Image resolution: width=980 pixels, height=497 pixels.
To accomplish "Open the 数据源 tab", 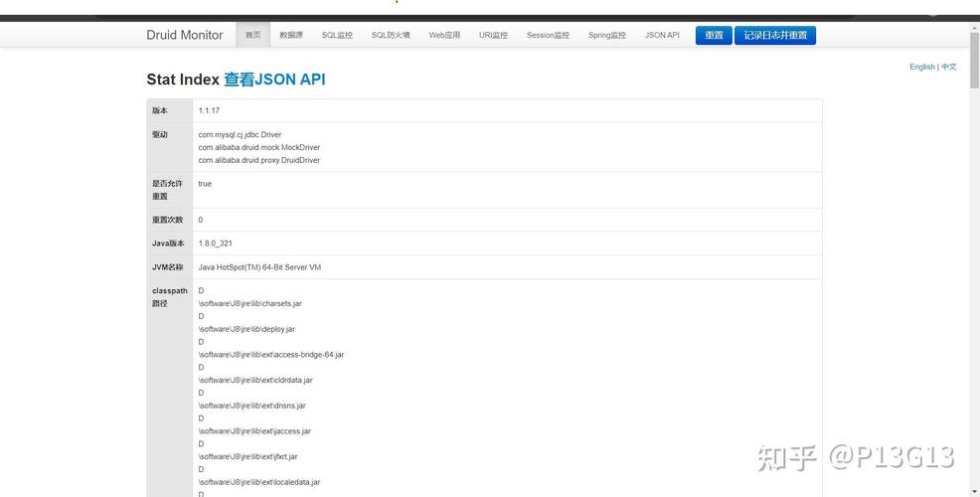I will [x=291, y=35].
